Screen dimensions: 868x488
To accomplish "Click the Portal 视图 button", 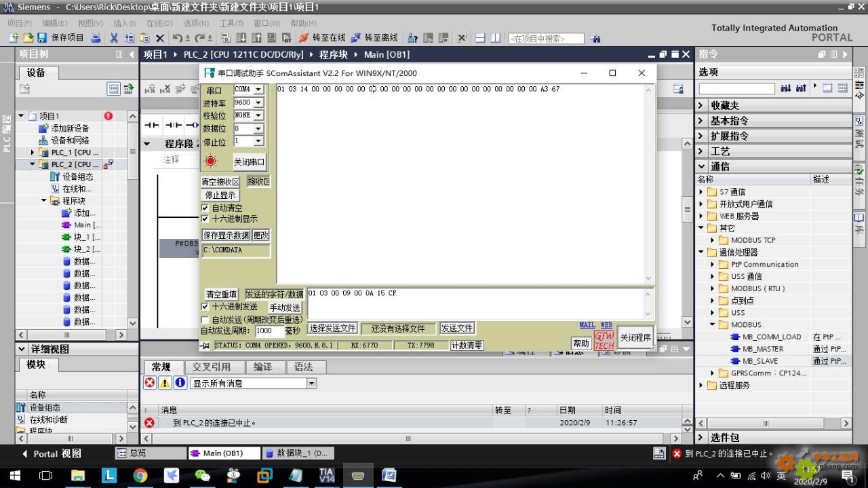I will pos(52,453).
